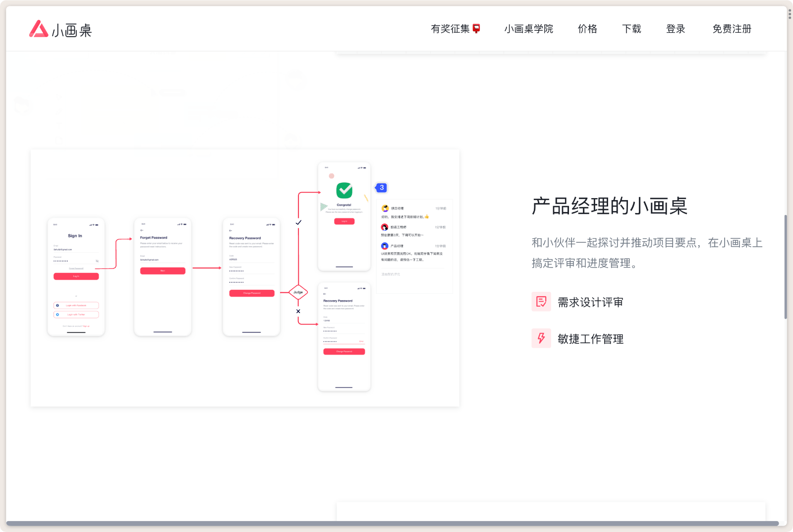Click the Twitter icon on the login button
The height and width of the screenshot is (532, 793).
(x=57, y=315)
